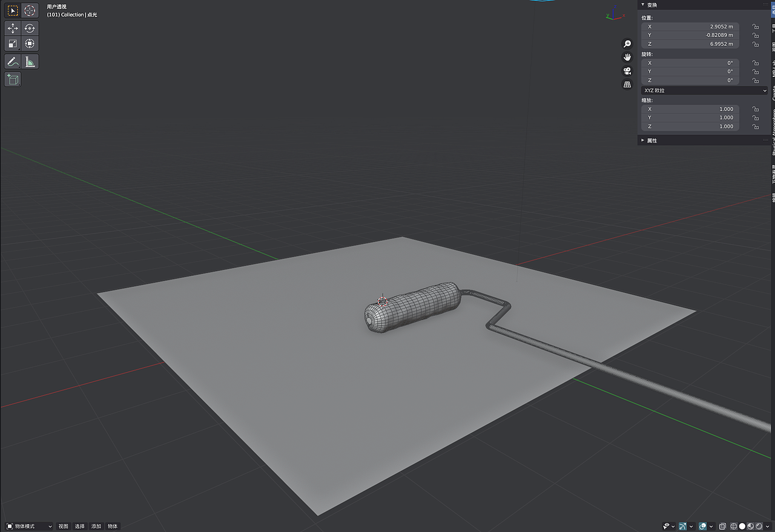Image resolution: width=775 pixels, height=532 pixels.
Task: Click the 位置 X field 2.9052 m
Action: [690, 27]
